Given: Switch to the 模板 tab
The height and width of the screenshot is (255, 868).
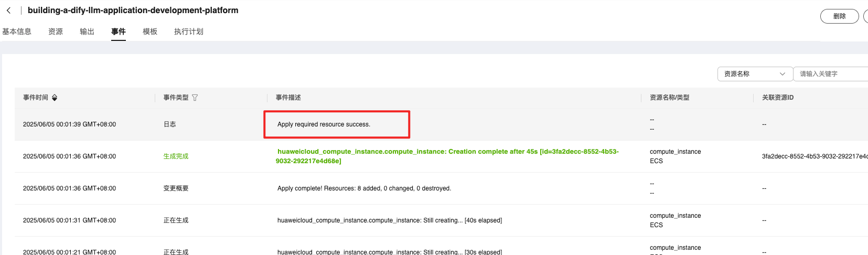Looking at the screenshot, I should 150,31.
